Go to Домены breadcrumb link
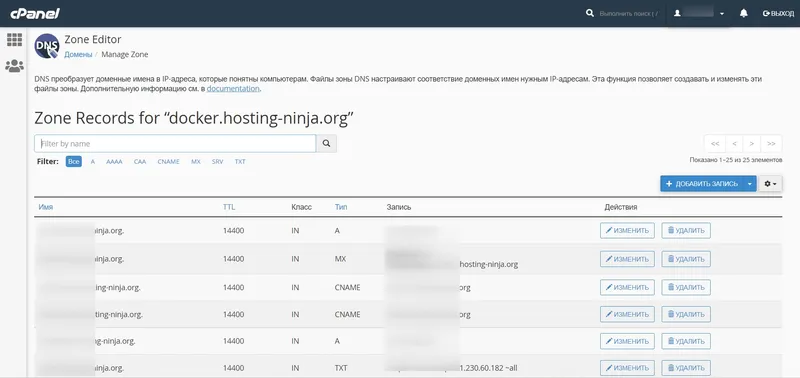800x378 pixels. [x=78, y=54]
